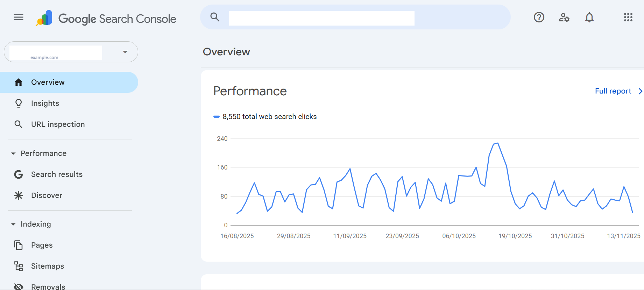Click the Overview page title
The width and height of the screenshot is (644, 290).
pyautogui.click(x=226, y=52)
